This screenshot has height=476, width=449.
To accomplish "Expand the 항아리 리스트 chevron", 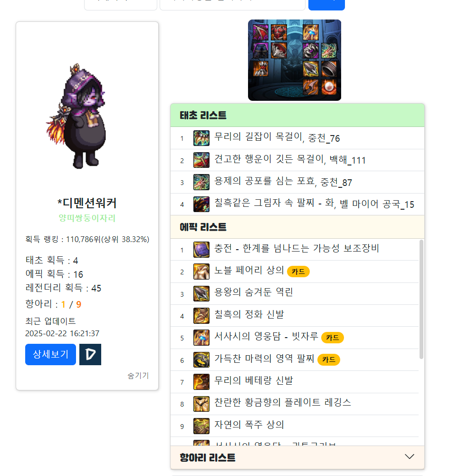I will [409, 457].
